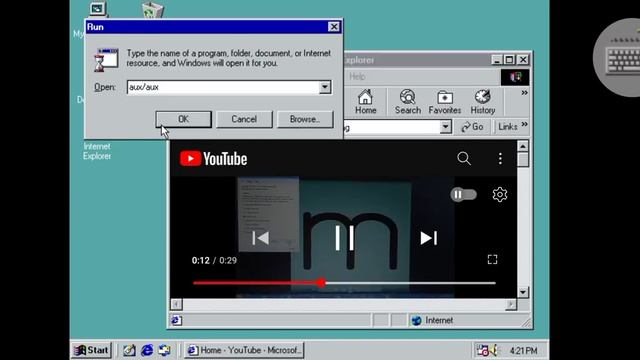Click the page icon in IE's status bar
640x360 pixels.
pos(176,320)
